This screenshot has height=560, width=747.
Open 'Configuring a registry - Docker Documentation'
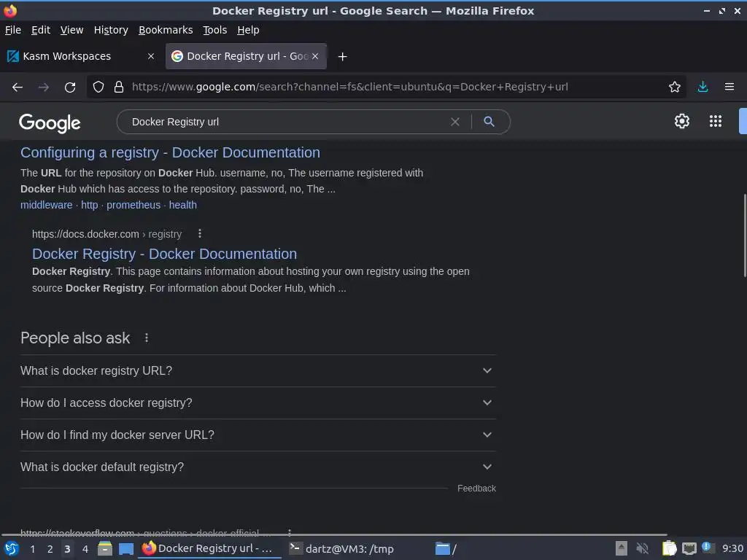pos(170,153)
